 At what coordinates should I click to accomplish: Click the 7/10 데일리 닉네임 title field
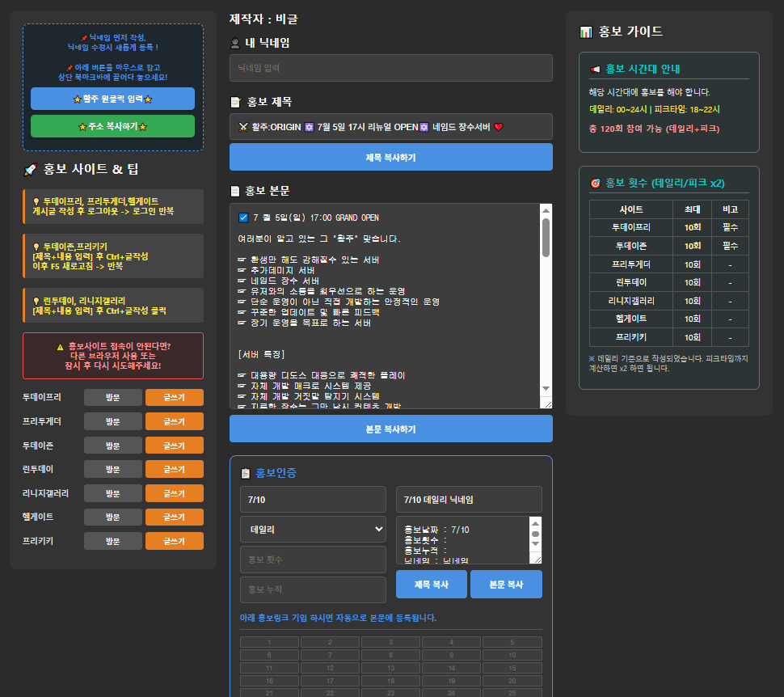point(469,500)
